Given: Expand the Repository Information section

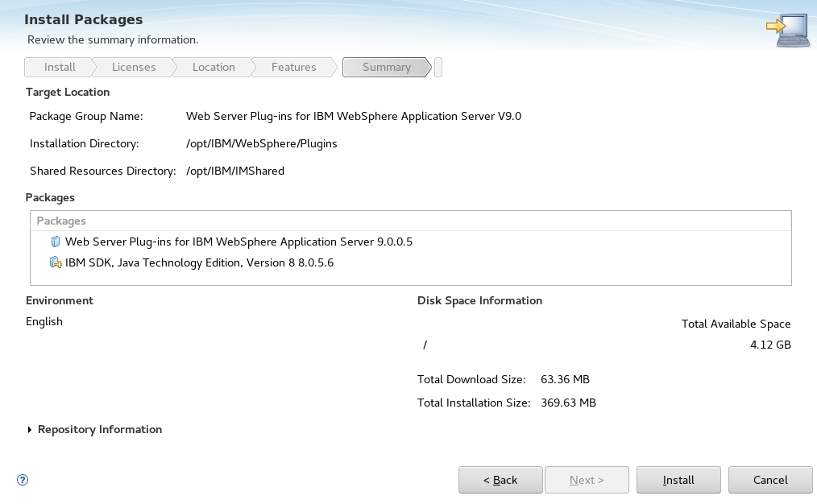Looking at the screenshot, I should [x=30, y=430].
